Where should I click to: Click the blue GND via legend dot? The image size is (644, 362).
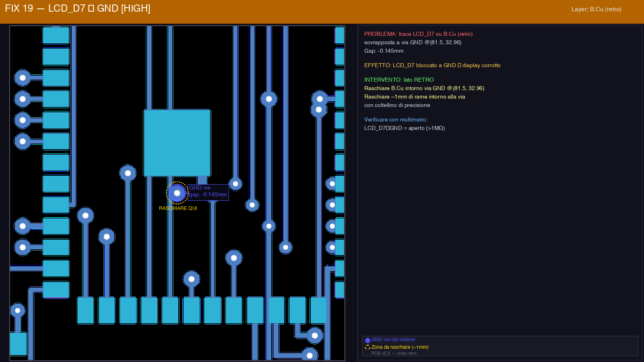click(x=367, y=340)
